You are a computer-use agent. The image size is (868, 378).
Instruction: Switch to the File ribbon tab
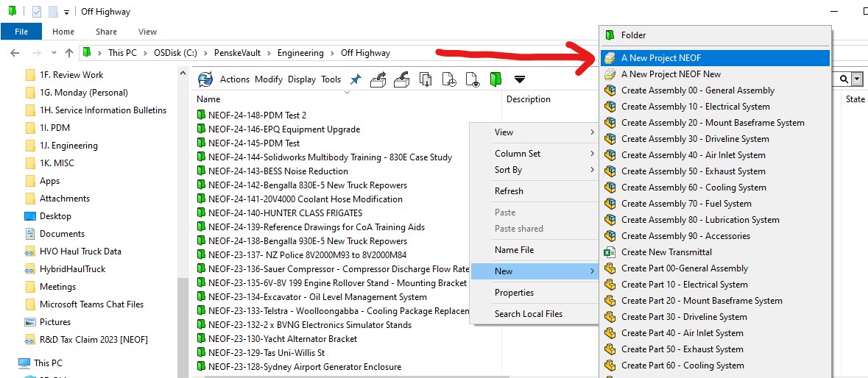coord(21,32)
